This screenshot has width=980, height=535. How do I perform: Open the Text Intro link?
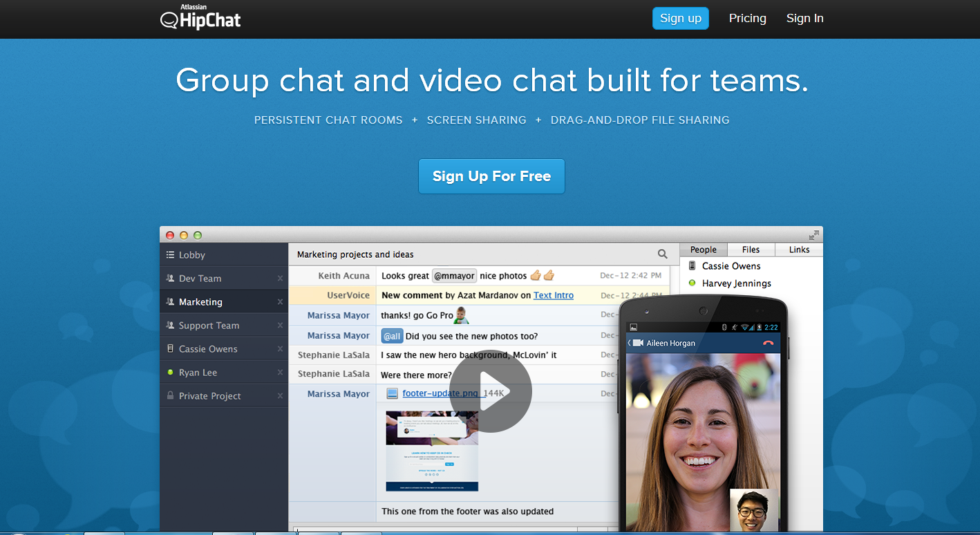pos(554,295)
